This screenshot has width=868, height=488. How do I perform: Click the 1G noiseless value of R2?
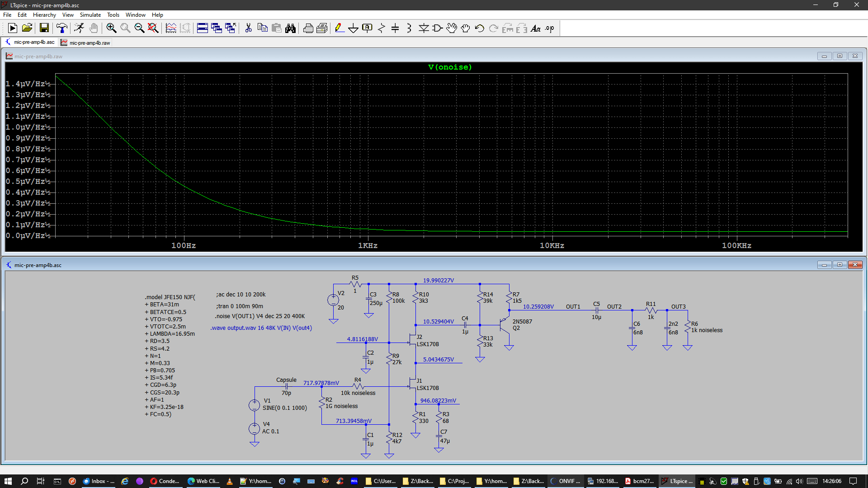(x=342, y=406)
